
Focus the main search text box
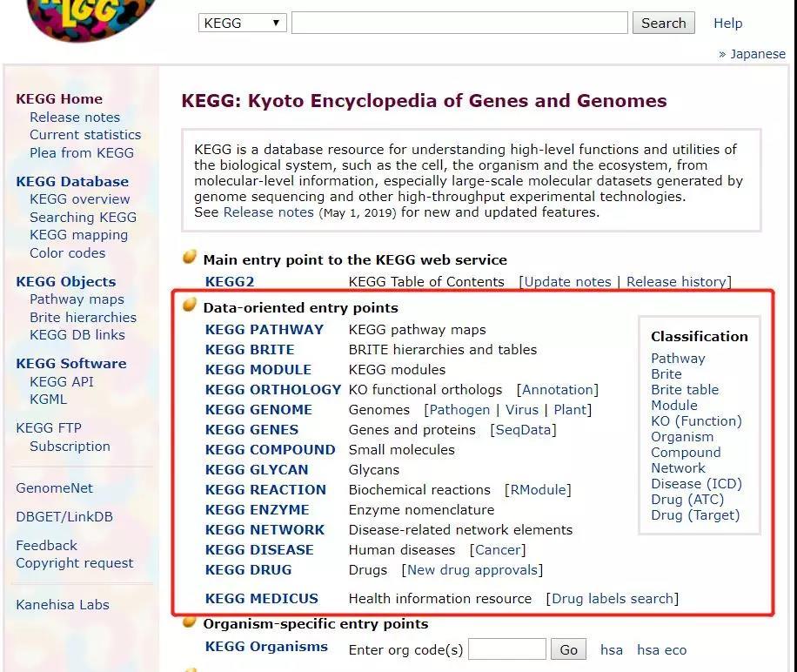point(459,23)
